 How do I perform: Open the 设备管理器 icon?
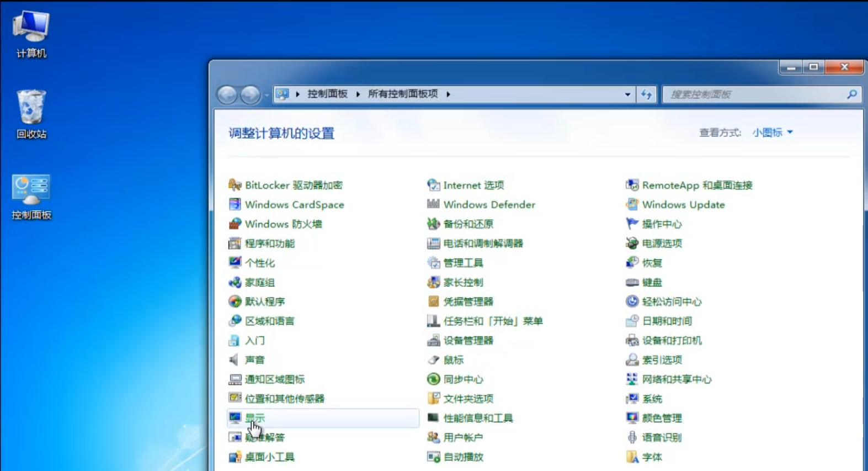pyautogui.click(x=433, y=340)
